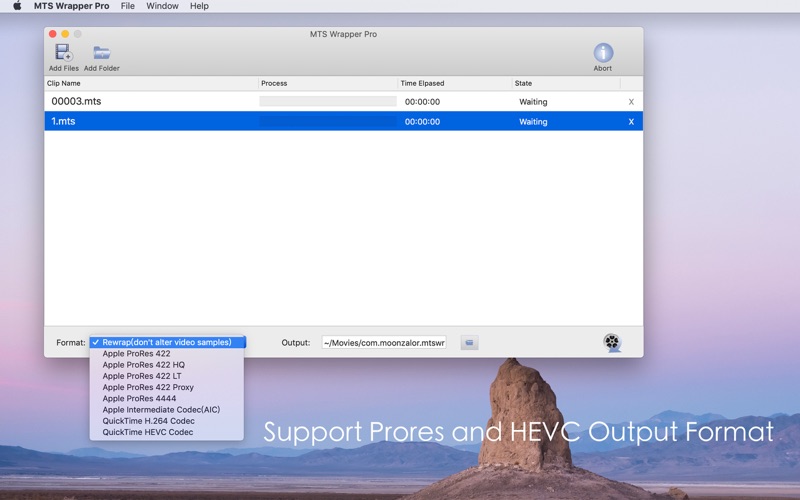
Task: Choose Apple ProRes 422 LT format
Action: tap(167, 376)
